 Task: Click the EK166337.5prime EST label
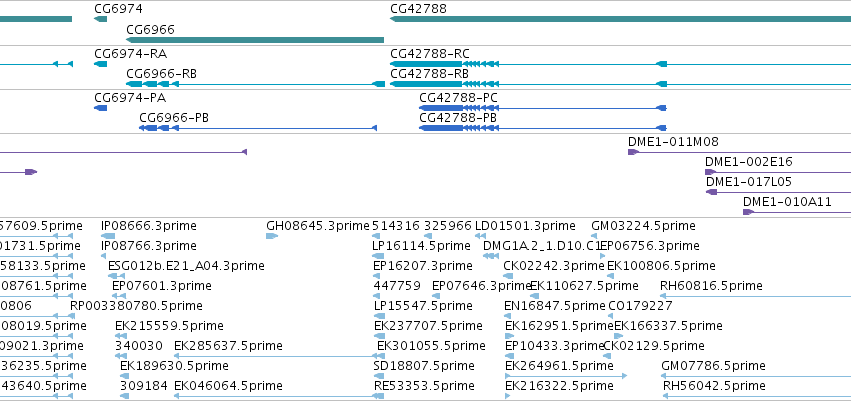(x=668, y=326)
